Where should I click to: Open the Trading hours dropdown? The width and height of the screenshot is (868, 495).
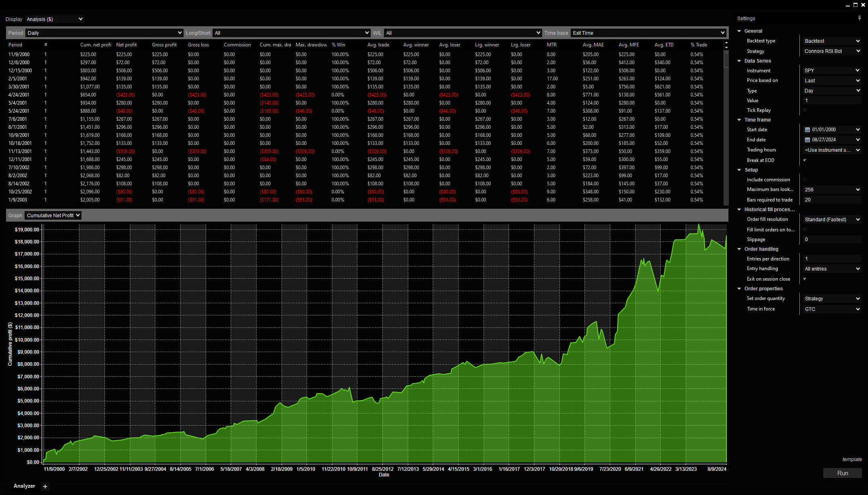832,150
